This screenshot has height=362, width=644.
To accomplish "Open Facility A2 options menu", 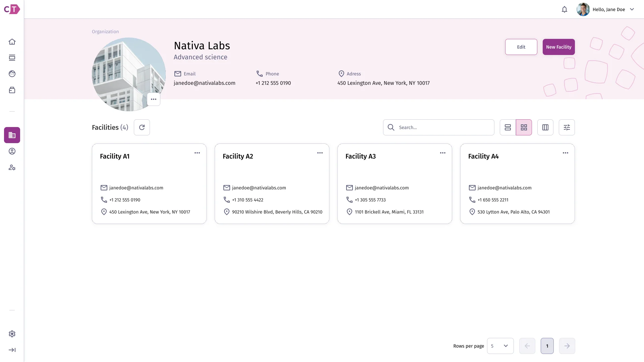I will click(x=320, y=153).
